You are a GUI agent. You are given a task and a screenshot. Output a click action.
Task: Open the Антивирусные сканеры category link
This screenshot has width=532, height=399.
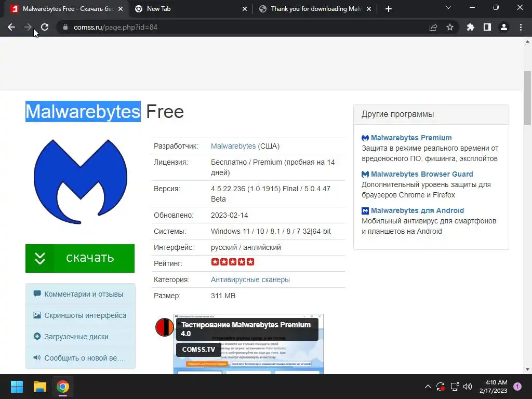pyautogui.click(x=250, y=280)
